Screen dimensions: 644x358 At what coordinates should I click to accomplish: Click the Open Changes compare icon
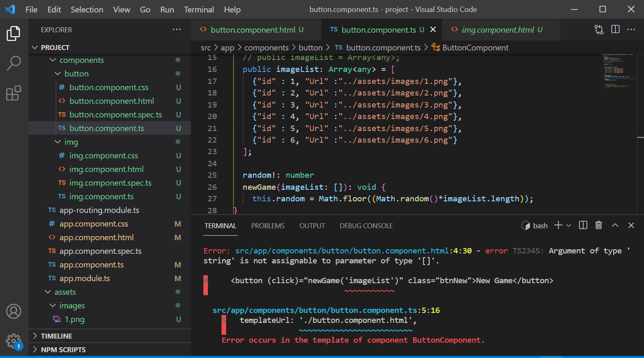tap(599, 29)
